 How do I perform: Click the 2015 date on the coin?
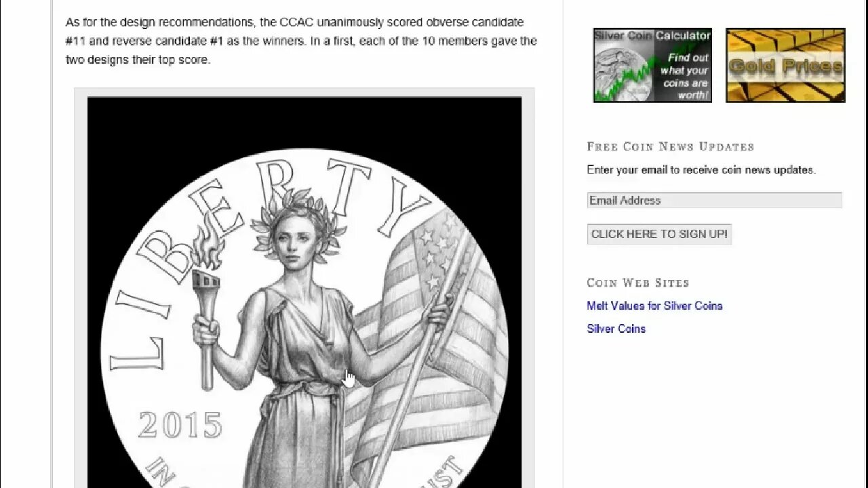[180, 426]
